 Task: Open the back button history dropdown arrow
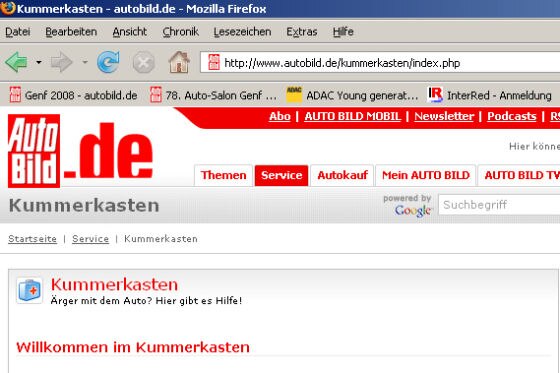coord(39,62)
